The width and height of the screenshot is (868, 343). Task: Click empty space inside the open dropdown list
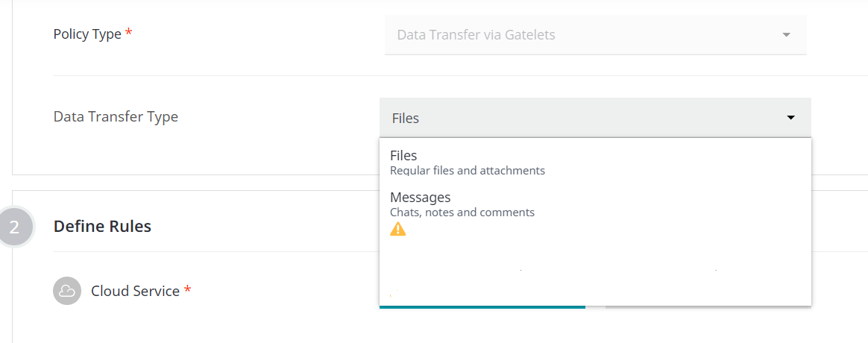coord(597,254)
